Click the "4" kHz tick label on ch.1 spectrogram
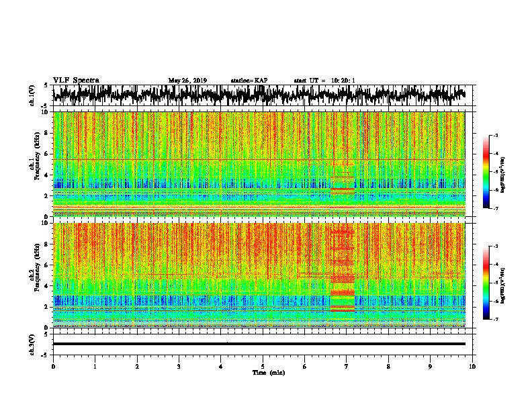 [x=47, y=175]
